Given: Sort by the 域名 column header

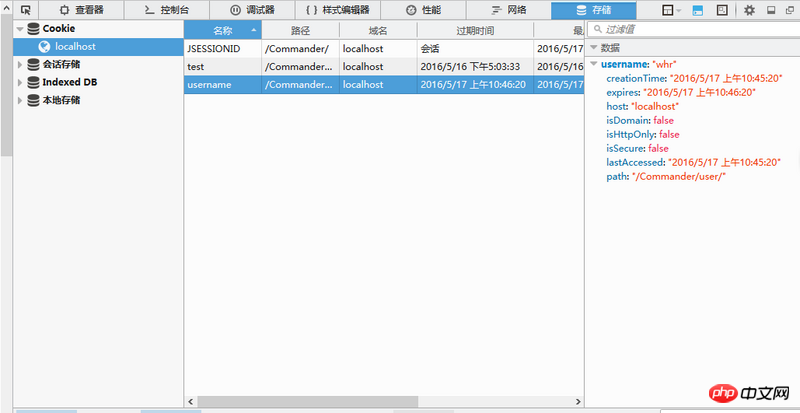Looking at the screenshot, I should pos(378,30).
